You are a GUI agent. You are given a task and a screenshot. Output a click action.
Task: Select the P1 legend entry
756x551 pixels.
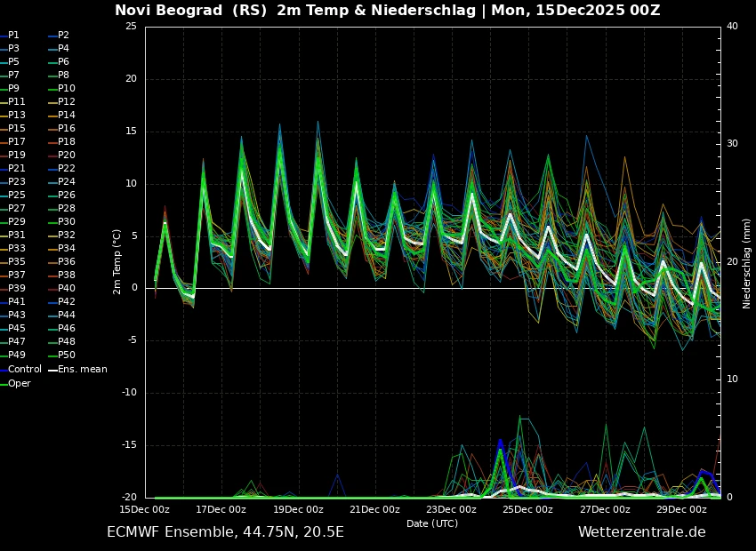pos(13,35)
